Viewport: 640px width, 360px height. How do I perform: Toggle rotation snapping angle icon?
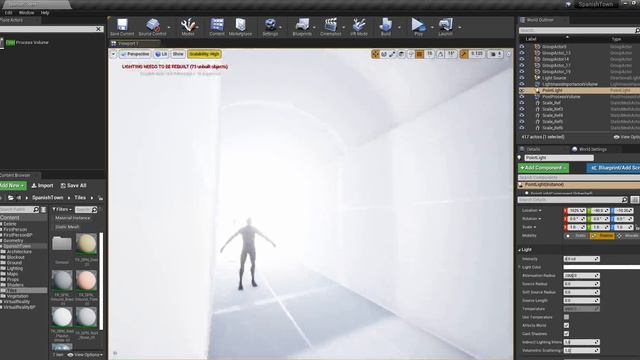pos(440,54)
